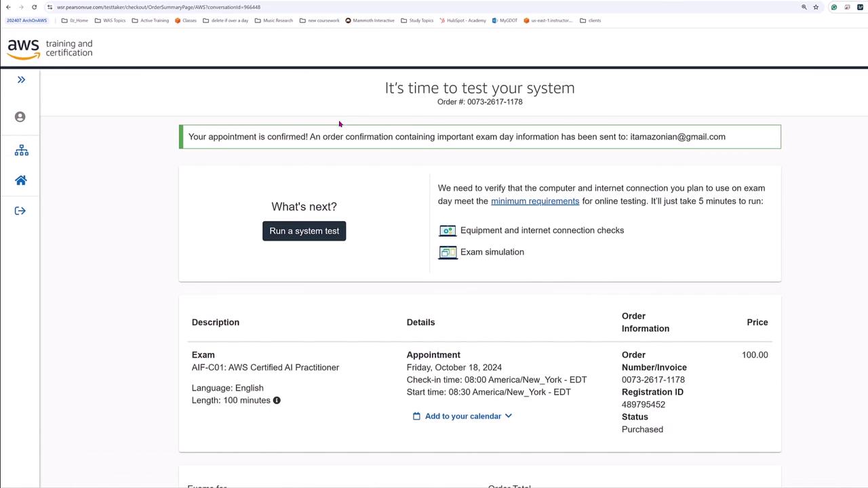Viewport: 868px width, 488px height.
Task: Click the Language: English text
Action: coord(228,388)
